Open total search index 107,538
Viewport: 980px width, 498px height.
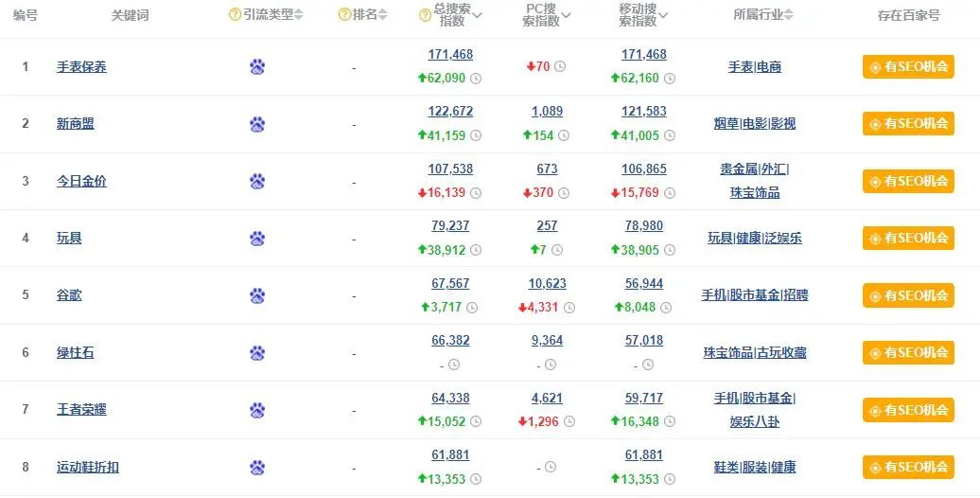coord(450,169)
